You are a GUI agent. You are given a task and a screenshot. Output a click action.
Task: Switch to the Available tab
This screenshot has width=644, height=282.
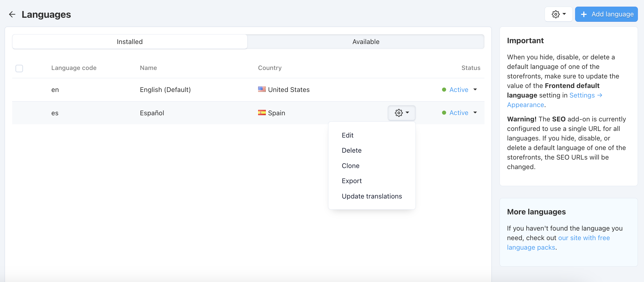(366, 42)
